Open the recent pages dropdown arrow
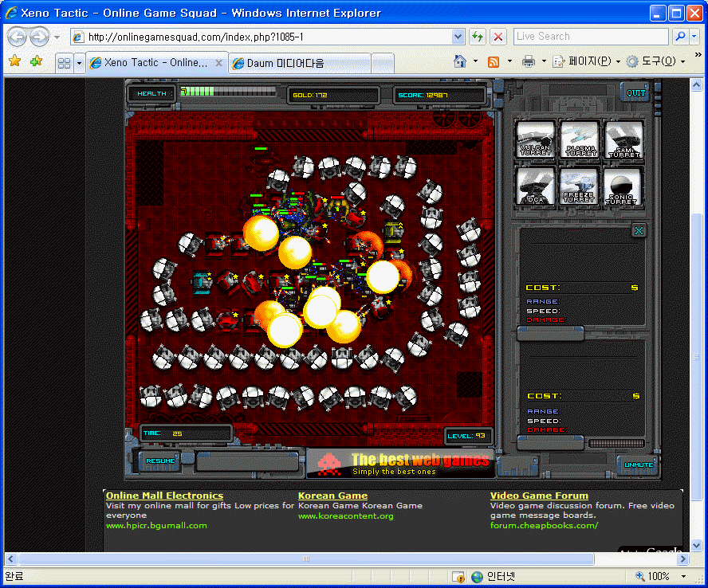This screenshot has width=708, height=588. click(x=57, y=37)
